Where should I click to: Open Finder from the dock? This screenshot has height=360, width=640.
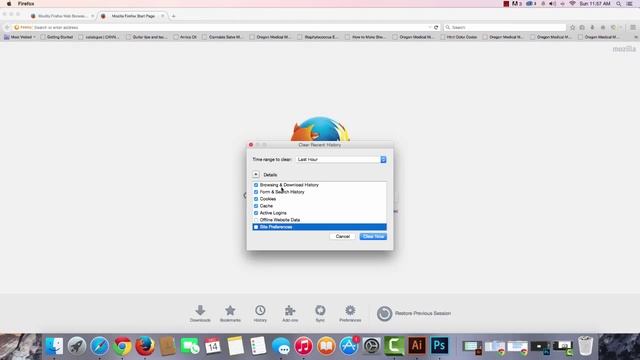[x=54, y=346]
